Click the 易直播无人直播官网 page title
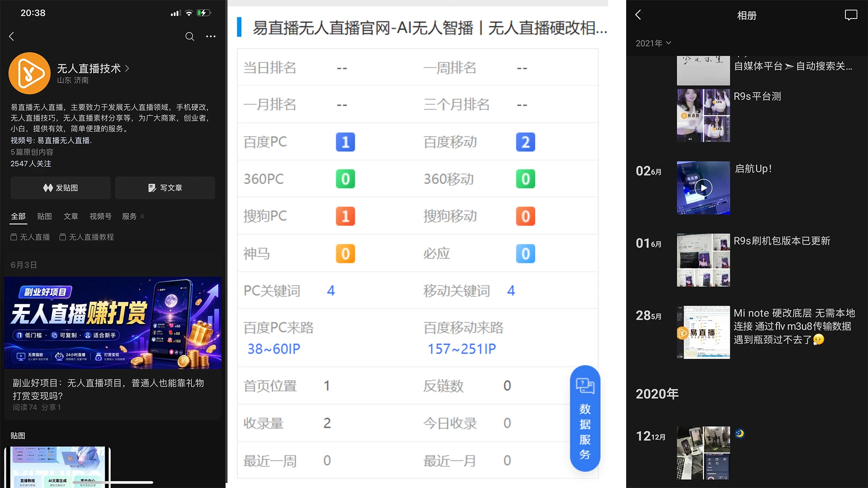The width and height of the screenshot is (868, 488). (430, 28)
